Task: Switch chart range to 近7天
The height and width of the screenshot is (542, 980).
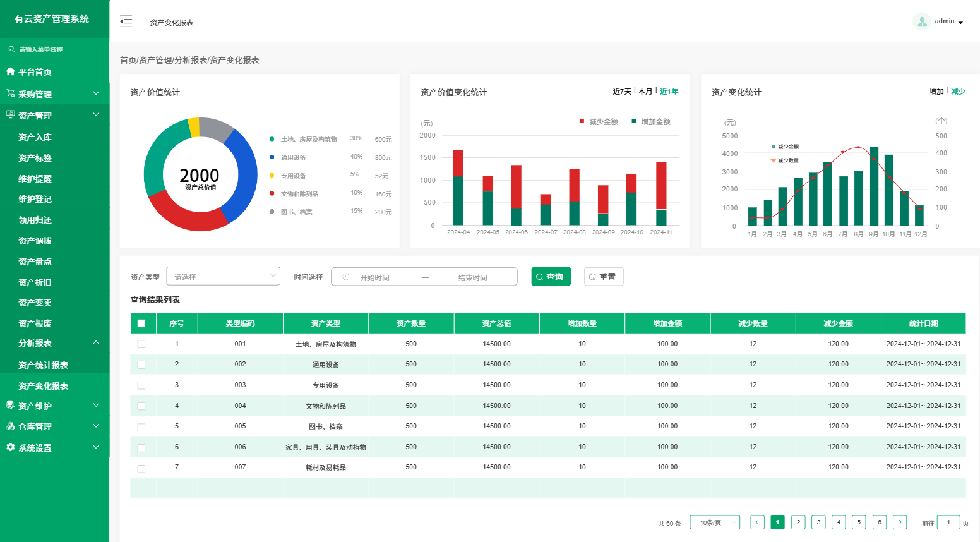Action: pos(621,92)
